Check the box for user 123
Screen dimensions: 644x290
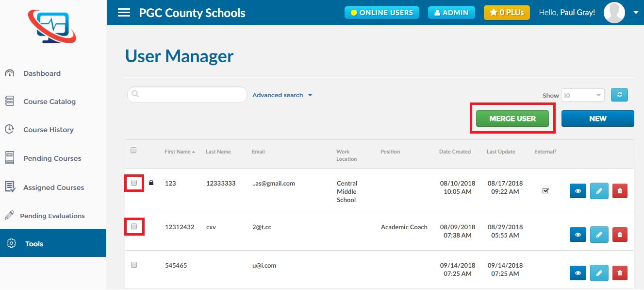(134, 183)
